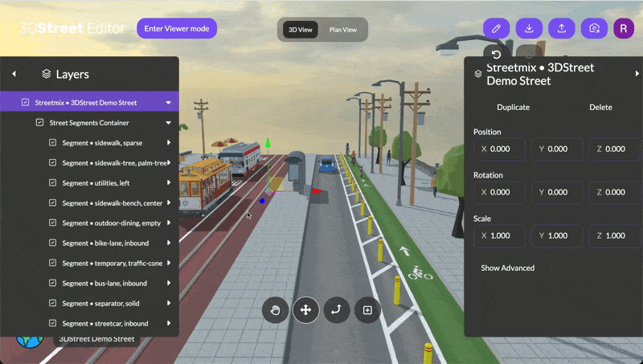Toggle checkbox for Segment utilities, left

tap(53, 183)
